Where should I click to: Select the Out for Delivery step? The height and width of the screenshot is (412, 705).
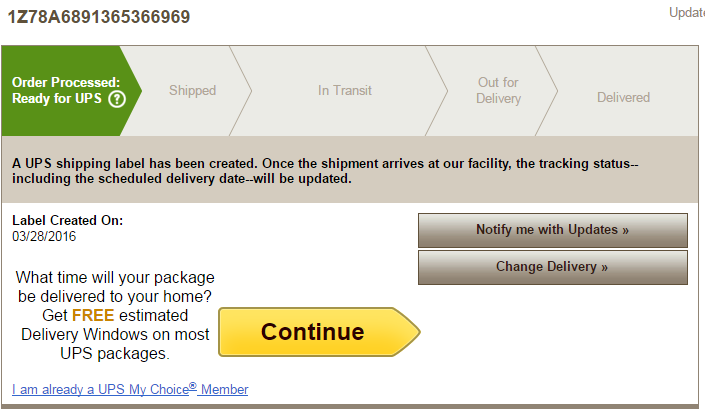(498, 90)
